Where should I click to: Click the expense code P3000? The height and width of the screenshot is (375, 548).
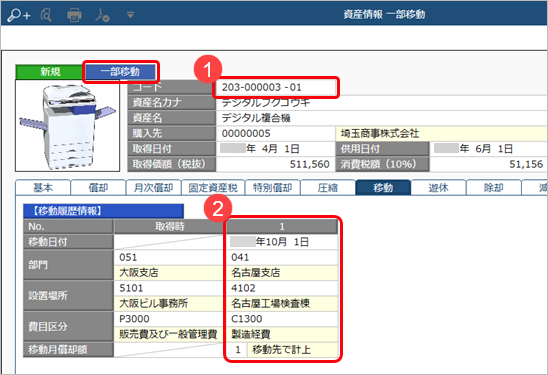point(170,319)
